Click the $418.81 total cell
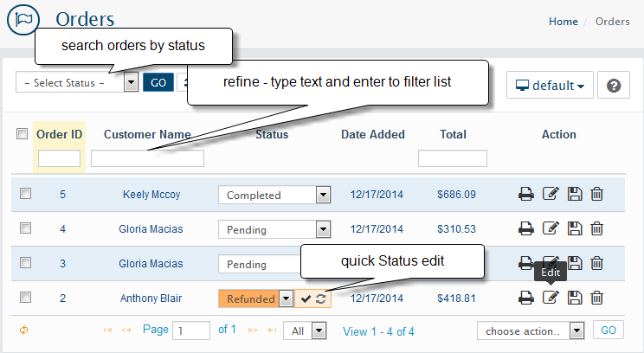Screen dimensions: 644x353 tap(456, 298)
